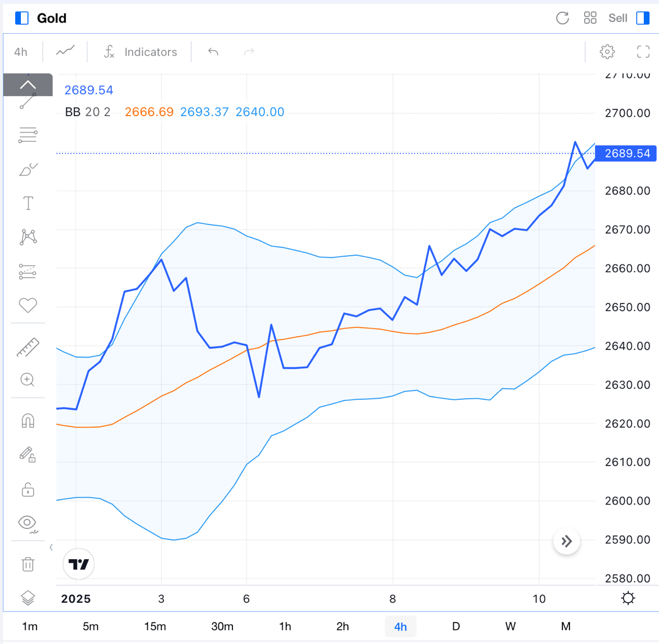
Task: Click the trash icon to remove drawings
Action: click(x=28, y=564)
